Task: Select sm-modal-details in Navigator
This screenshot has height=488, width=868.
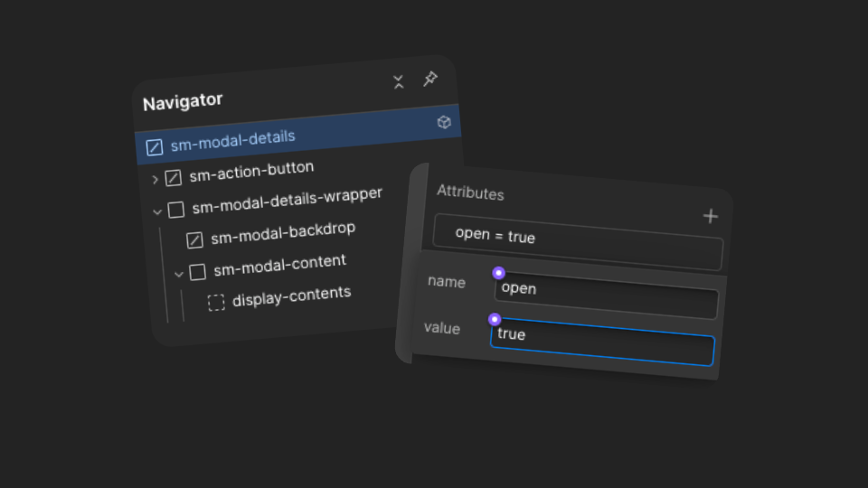Action: click(x=297, y=135)
